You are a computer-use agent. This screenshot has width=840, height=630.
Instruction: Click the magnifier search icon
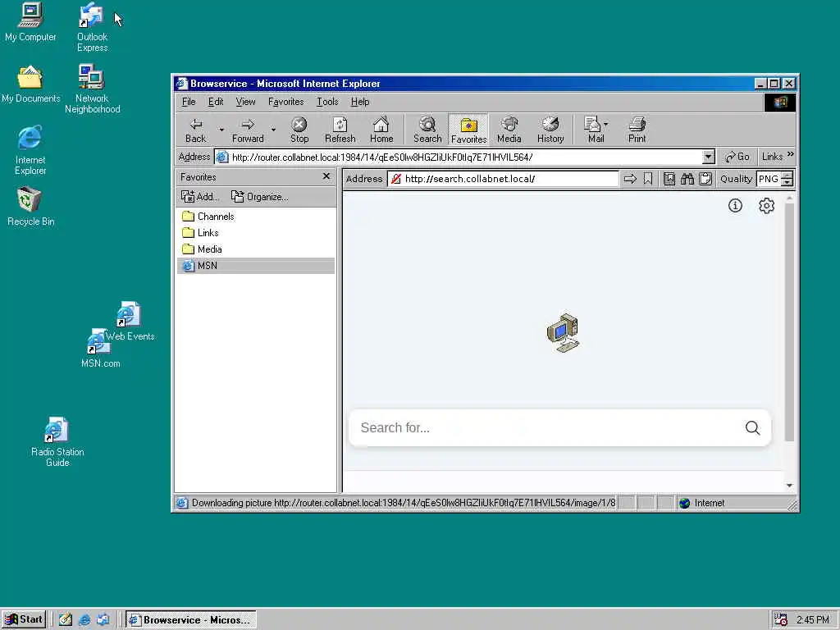(752, 427)
